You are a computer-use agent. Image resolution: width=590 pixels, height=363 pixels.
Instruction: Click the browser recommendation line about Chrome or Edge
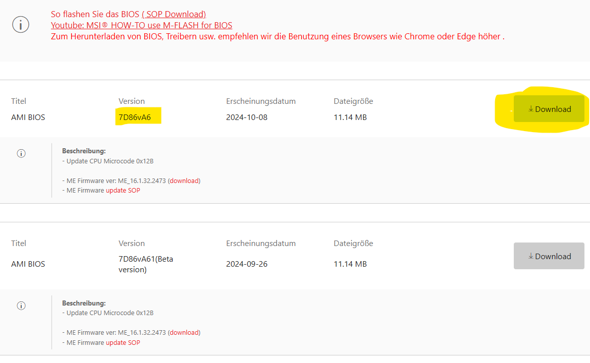(x=278, y=36)
